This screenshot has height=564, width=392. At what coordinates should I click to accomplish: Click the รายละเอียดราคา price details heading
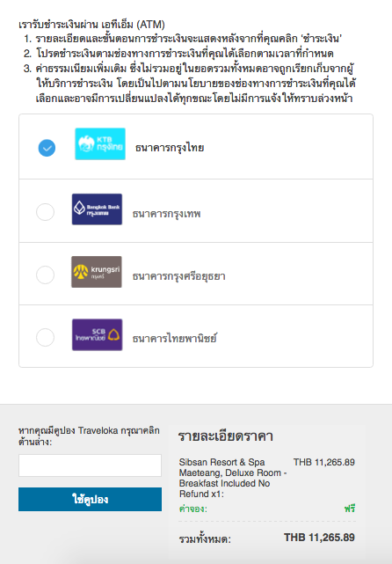click(x=226, y=436)
